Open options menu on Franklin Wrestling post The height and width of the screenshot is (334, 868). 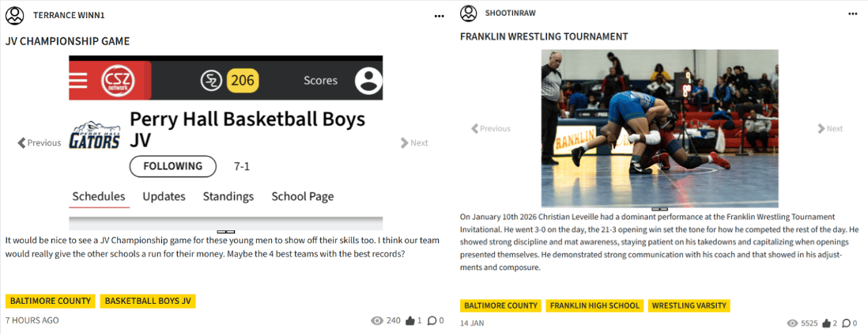pyautogui.click(x=852, y=14)
